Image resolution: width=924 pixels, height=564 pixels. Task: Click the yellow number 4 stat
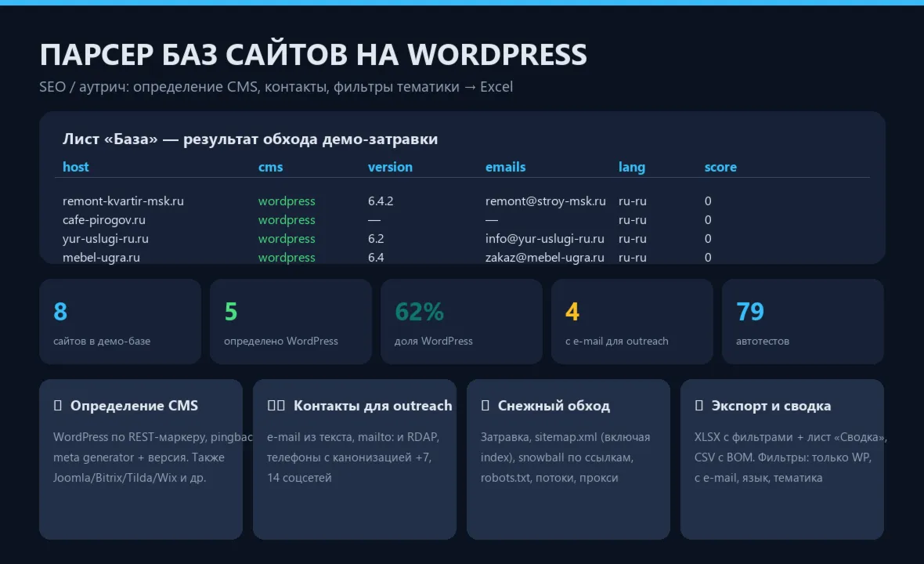(x=572, y=311)
